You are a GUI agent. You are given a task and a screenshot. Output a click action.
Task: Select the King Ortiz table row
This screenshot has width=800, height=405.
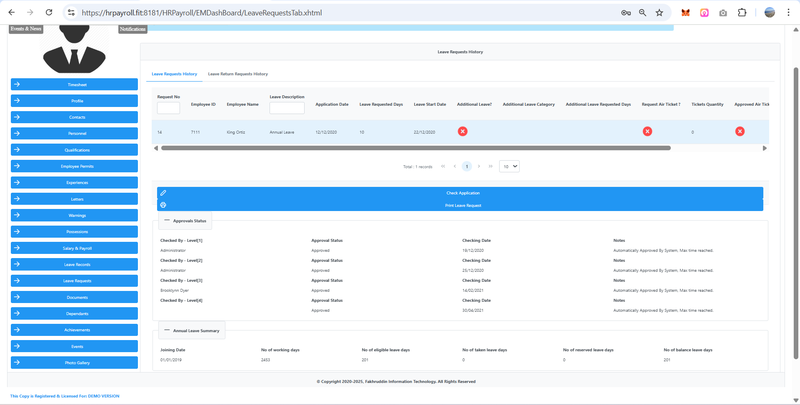coord(460,132)
